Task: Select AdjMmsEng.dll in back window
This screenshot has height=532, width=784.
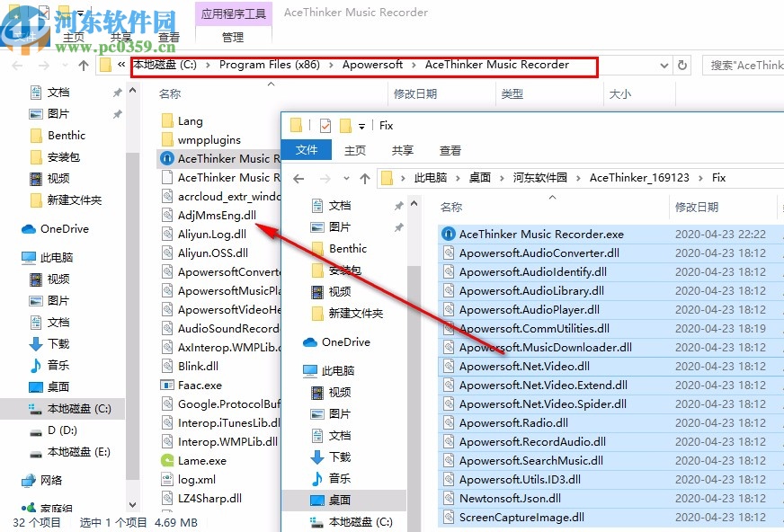Action: pyautogui.click(x=217, y=216)
